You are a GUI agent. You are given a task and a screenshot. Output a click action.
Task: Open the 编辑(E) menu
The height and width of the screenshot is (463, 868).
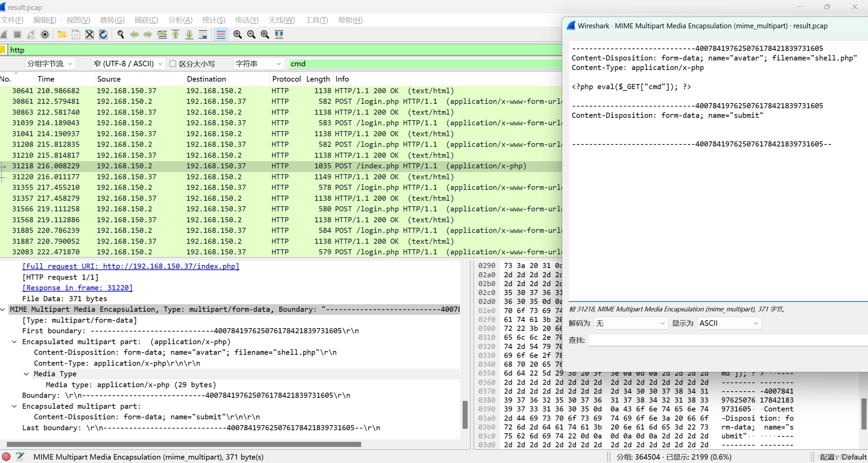pos(45,20)
